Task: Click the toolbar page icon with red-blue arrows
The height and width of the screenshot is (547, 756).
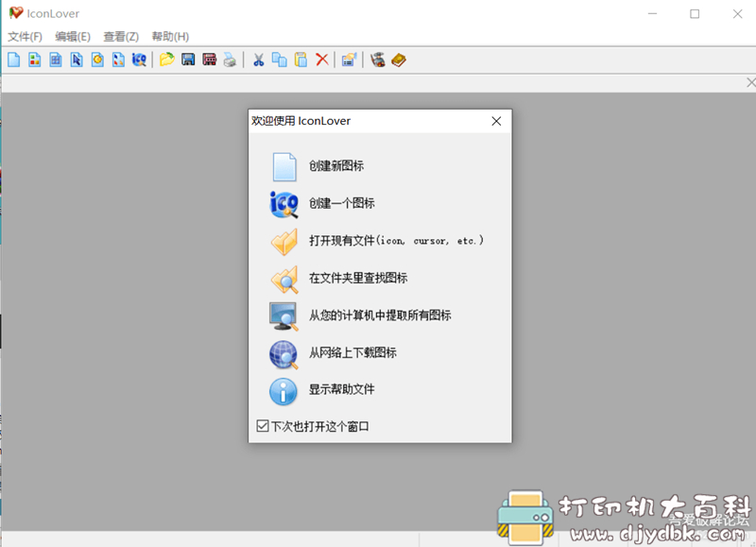Action: (x=119, y=60)
